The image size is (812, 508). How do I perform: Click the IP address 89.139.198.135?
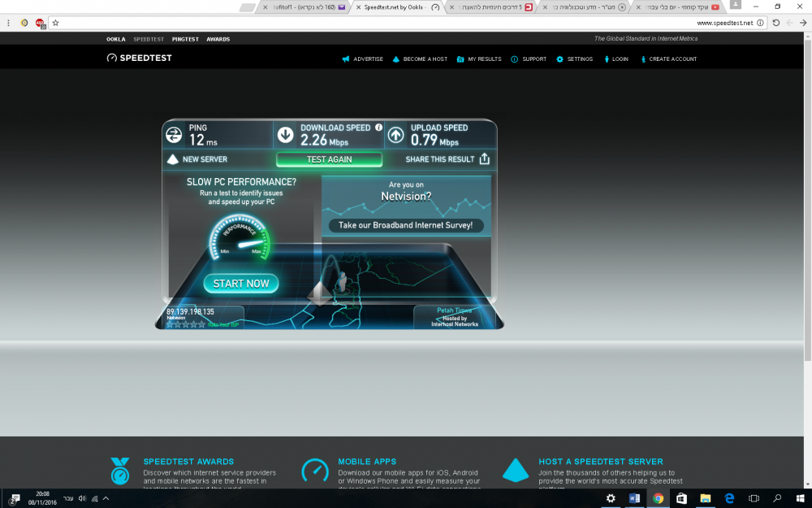[190, 311]
